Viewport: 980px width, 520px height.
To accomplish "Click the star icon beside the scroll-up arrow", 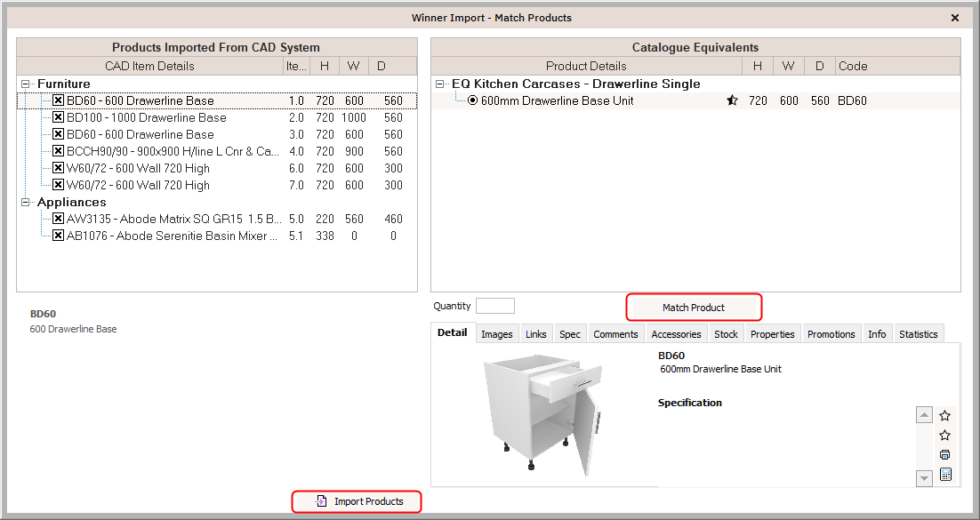I will tap(945, 416).
